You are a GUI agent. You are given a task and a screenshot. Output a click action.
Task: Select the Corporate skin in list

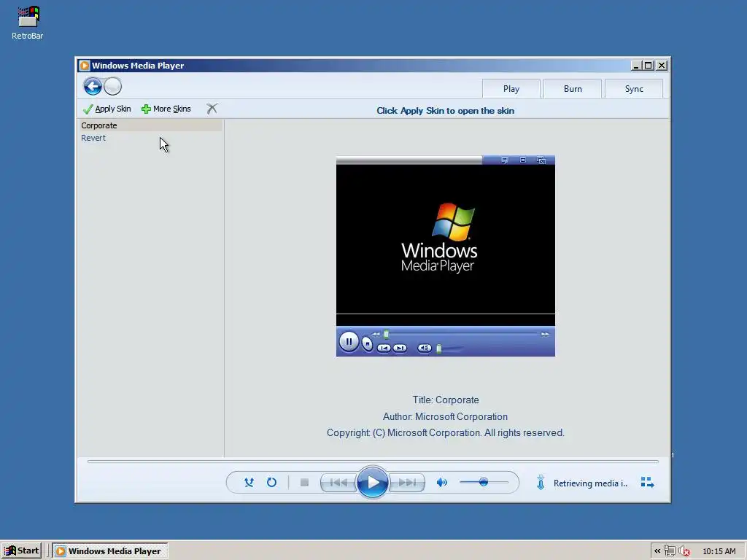coord(150,125)
